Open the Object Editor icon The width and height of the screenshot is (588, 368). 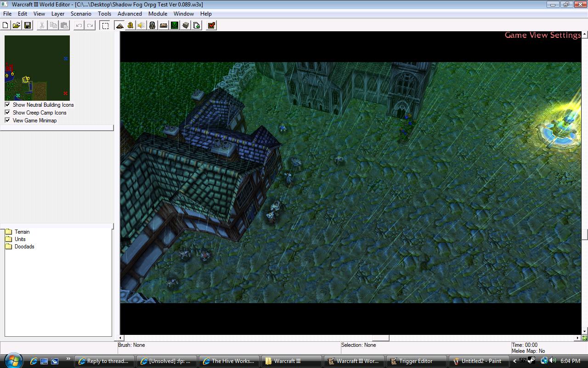coord(153,25)
